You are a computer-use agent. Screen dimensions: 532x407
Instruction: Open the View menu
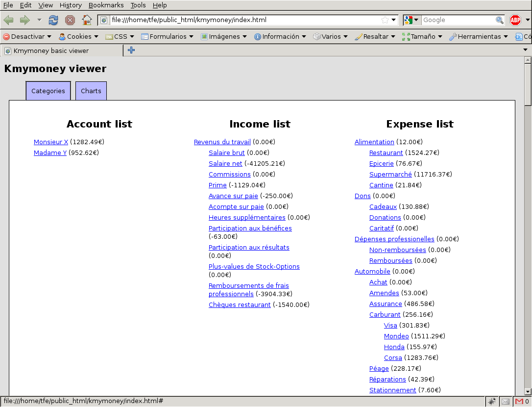(46, 5)
